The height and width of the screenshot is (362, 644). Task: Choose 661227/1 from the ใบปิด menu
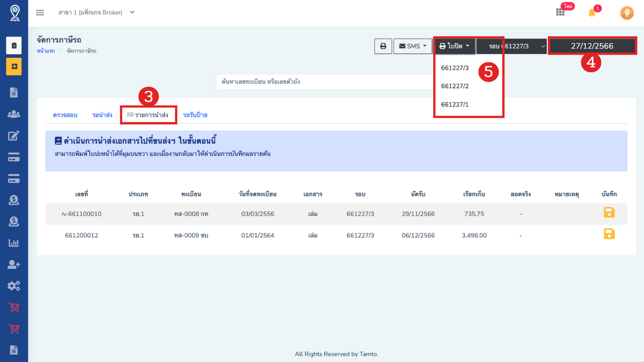coord(455,105)
